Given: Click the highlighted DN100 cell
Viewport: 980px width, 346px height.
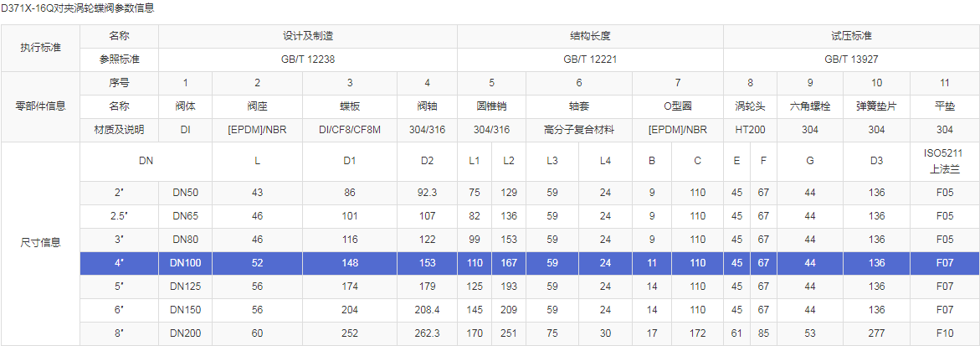Looking at the screenshot, I should point(185,263).
